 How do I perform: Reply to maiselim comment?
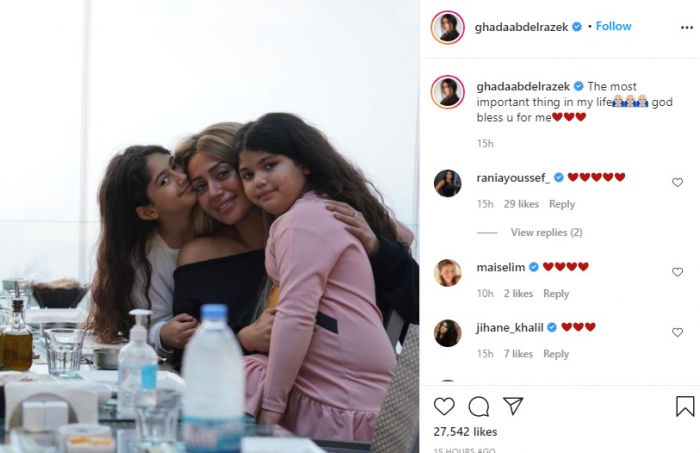(x=556, y=294)
